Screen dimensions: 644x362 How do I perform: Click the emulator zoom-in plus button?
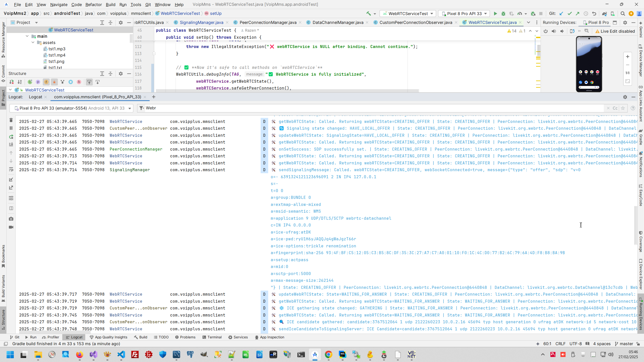(628, 57)
